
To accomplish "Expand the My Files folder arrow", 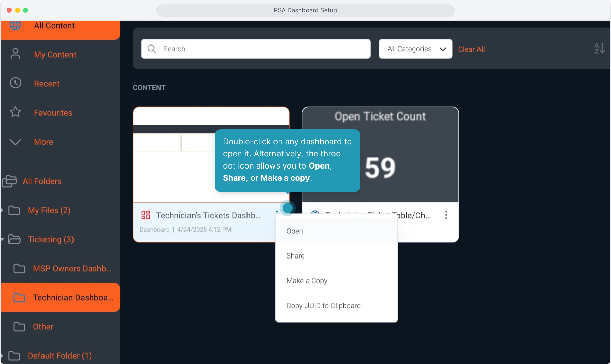I will click(x=2, y=210).
